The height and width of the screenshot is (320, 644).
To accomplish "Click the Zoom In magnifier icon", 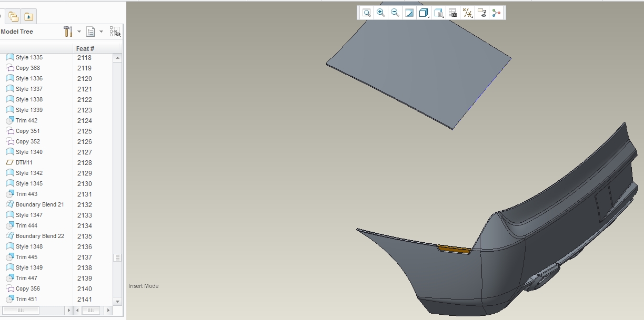I will pyautogui.click(x=381, y=13).
